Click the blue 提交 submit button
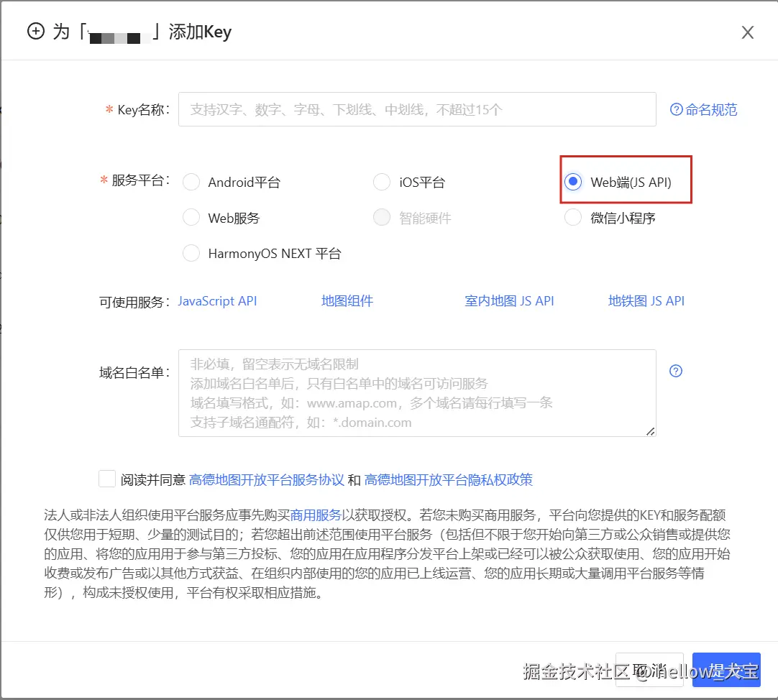Screen dimensions: 778x700 [x=726, y=670]
